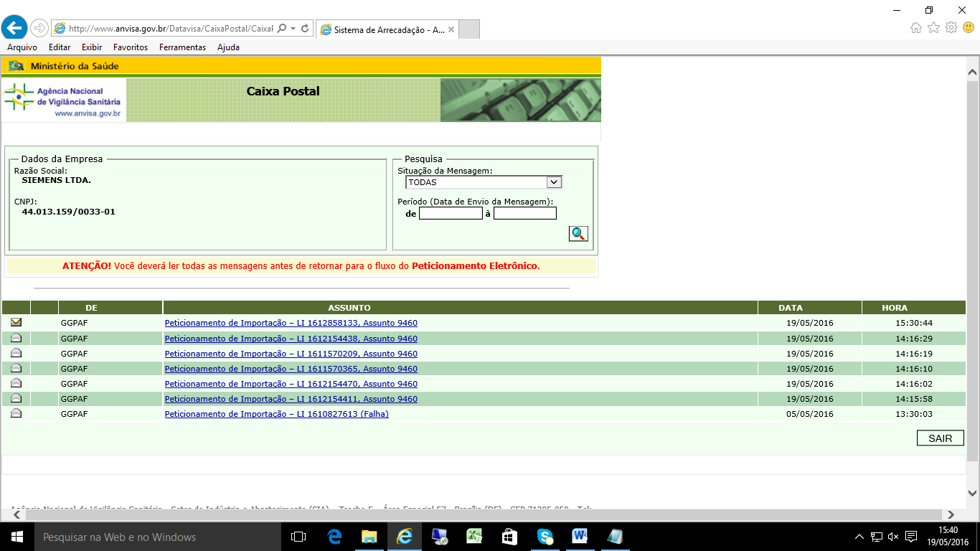Click the SAIR button
The image size is (980, 551).
coord(940,438)
